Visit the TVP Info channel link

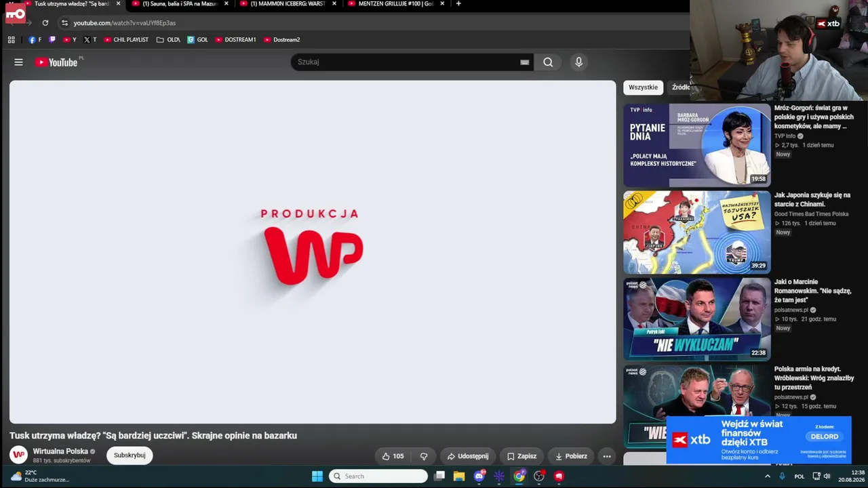(785, 136)
